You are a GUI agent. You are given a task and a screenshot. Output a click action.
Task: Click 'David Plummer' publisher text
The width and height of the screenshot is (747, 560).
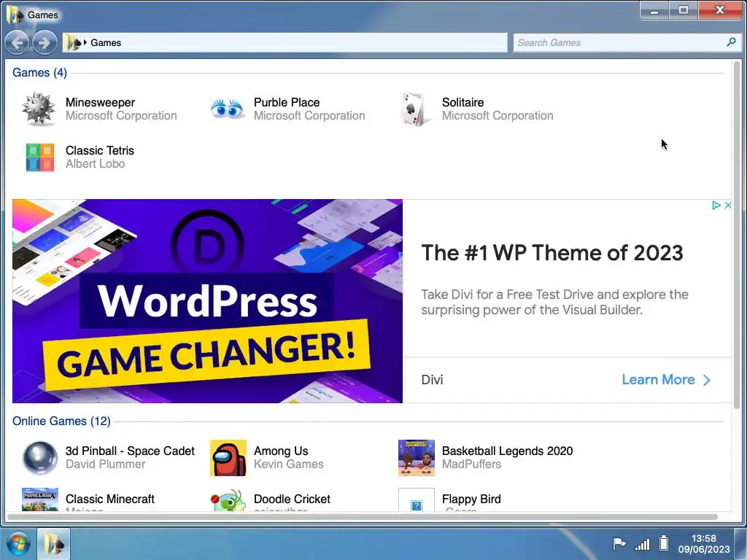click(105, 464)
